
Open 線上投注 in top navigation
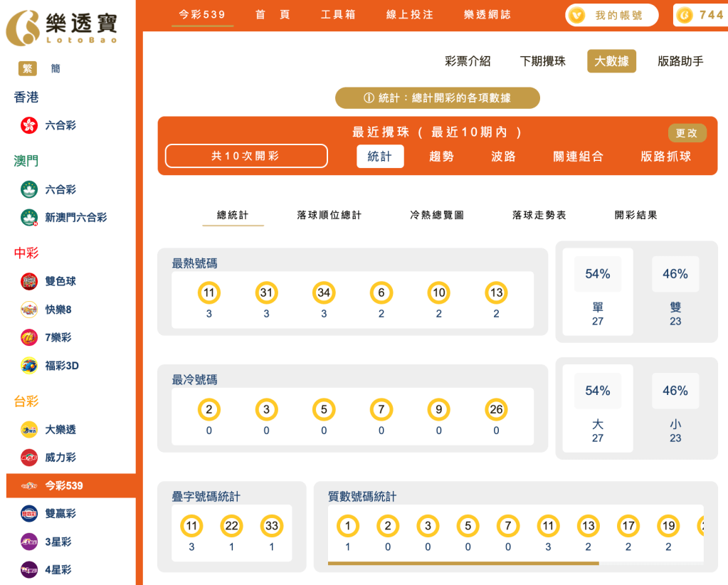click(x=410, y=15)
